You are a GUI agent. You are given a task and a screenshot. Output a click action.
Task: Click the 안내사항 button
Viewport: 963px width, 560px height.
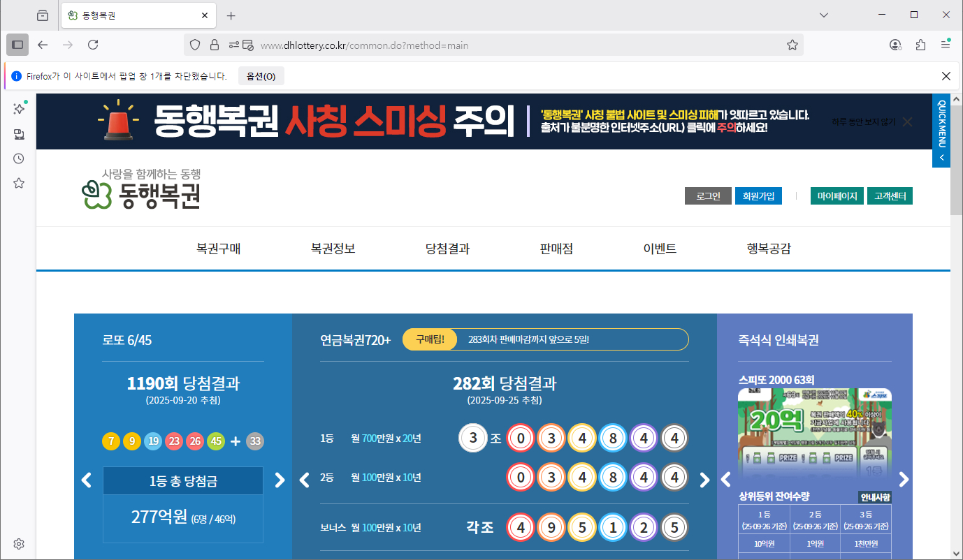pos(875,497)
